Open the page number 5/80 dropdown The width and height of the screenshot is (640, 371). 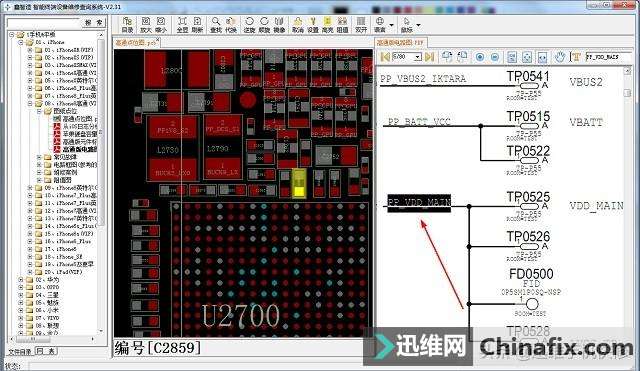417,57
